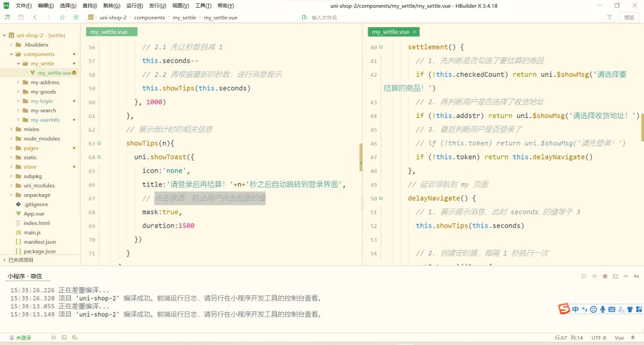Screen dimensions: 644x345
Task: Collapse console with the up chevron icon
Action: [x=625, y=276]
